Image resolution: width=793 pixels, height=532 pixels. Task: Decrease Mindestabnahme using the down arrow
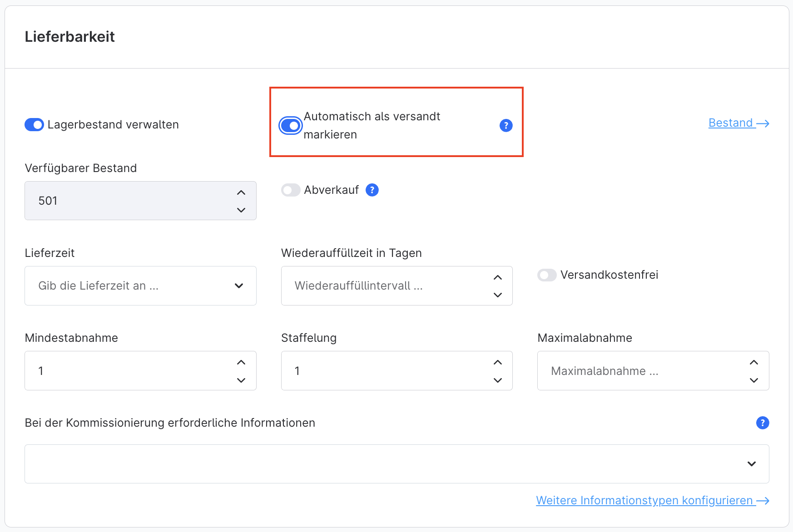(x=241, y=380)
